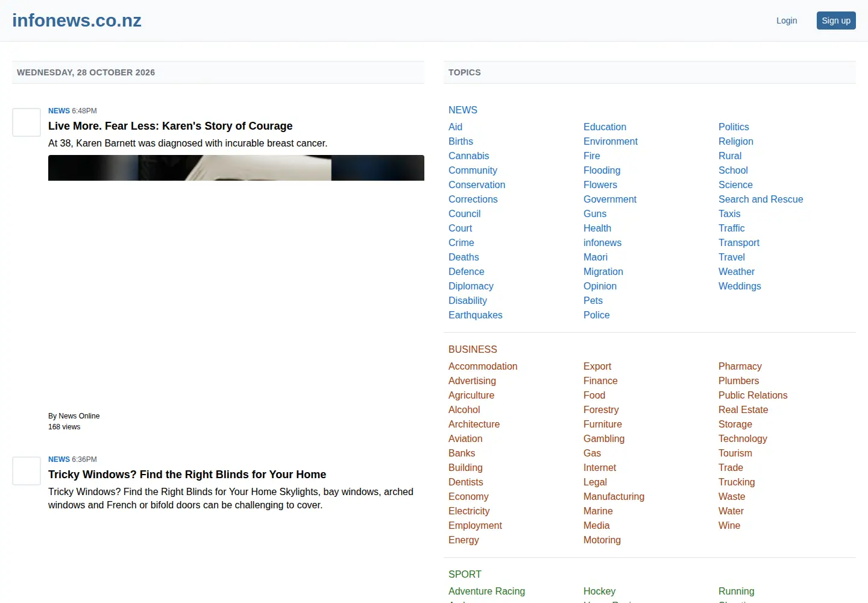Select the Real Estate topic
This screenshot has width=868, height=603.
[x=743, y=409]
